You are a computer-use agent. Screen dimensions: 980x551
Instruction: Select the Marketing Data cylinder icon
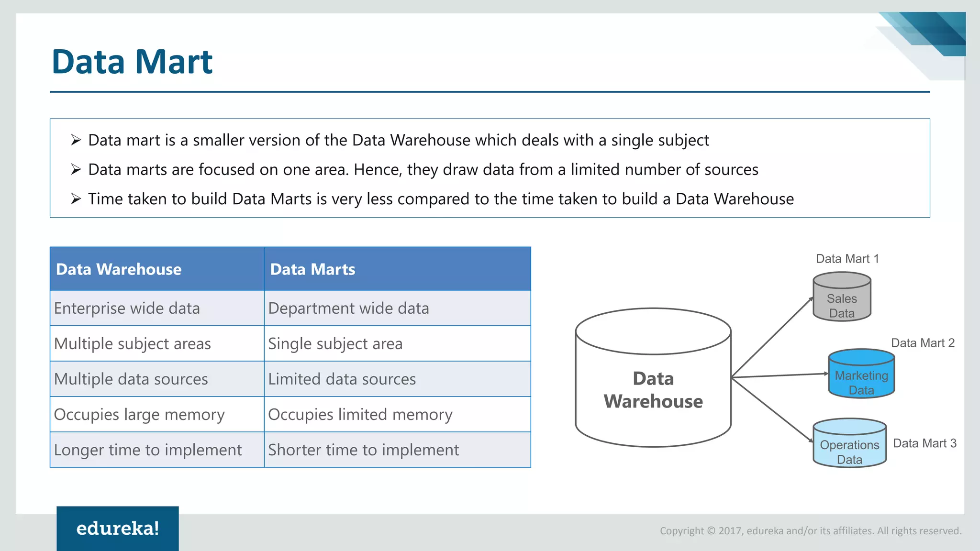[x=861, y=374]
